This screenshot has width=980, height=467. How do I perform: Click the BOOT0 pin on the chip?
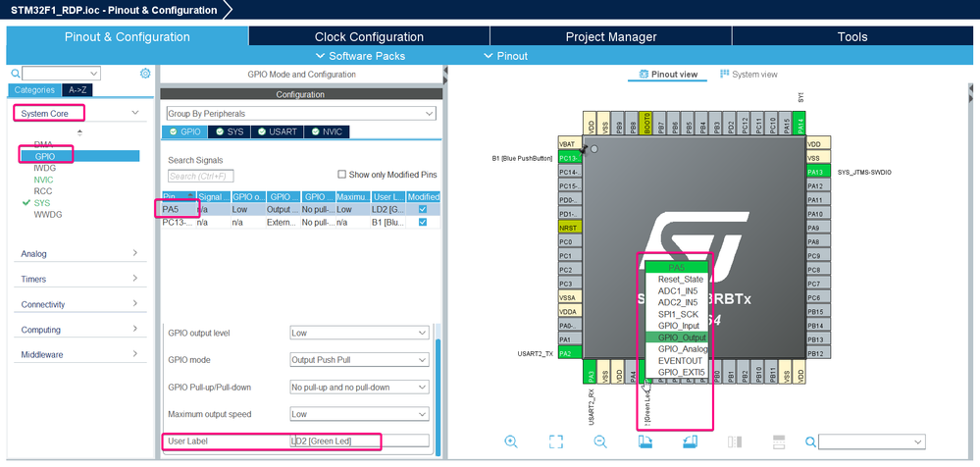point(646,124)
